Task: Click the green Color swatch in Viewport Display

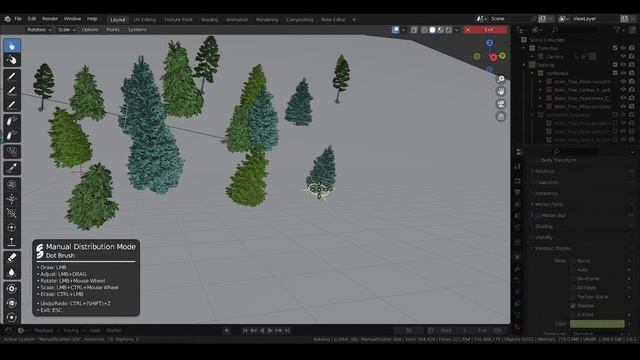Action: coord(597,324)
